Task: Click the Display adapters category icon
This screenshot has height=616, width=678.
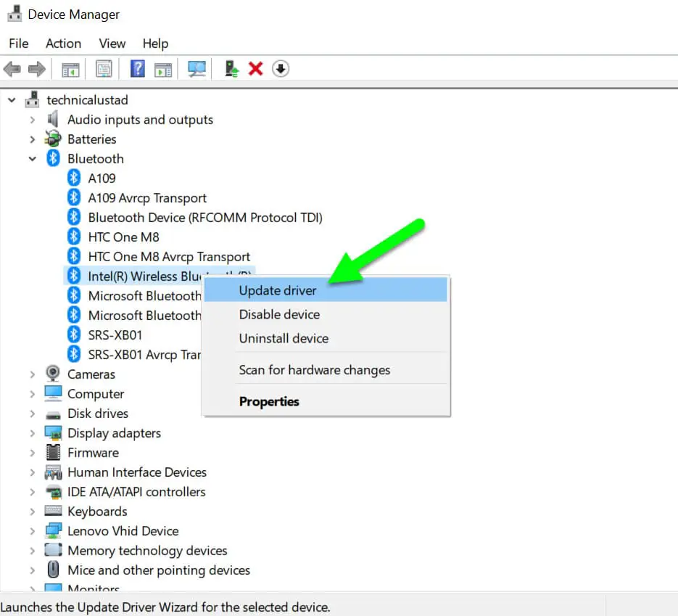Action: tap(53, 432)
